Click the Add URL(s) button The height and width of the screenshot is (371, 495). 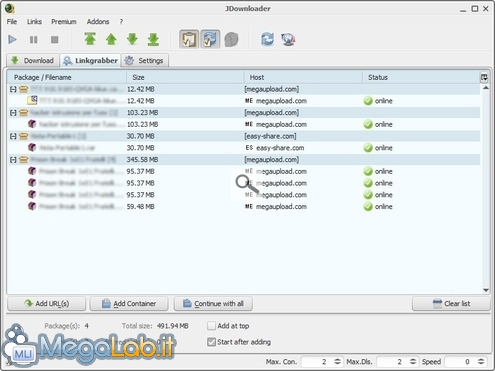pos(47,304)
